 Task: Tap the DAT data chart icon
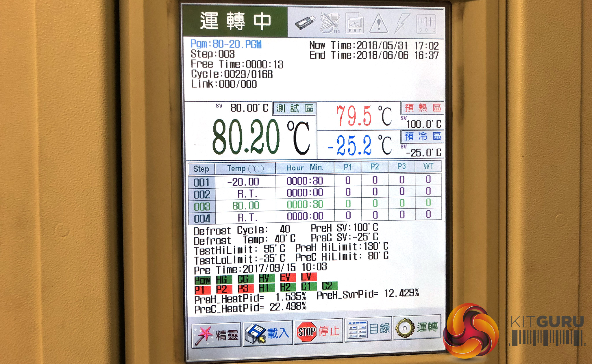click(355, 23)
